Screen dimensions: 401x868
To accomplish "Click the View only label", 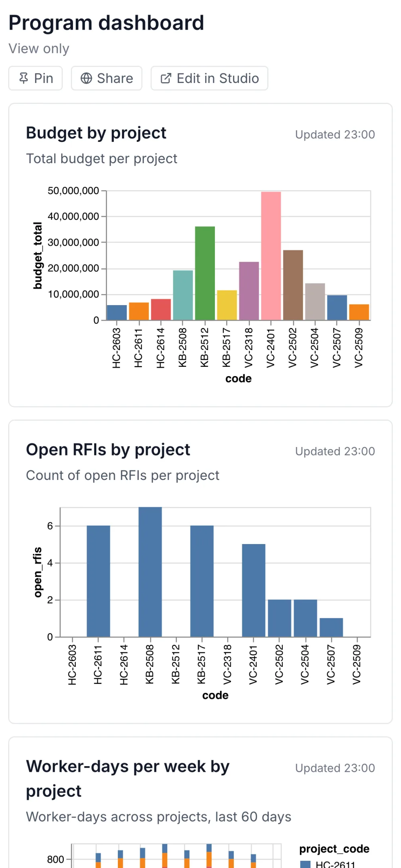I will (39, 49).
